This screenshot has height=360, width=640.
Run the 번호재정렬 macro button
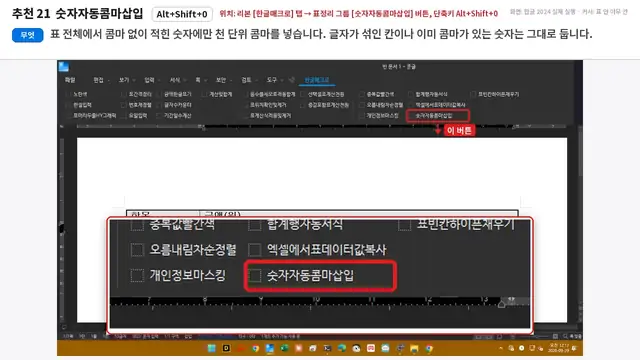tap(136, 105)
